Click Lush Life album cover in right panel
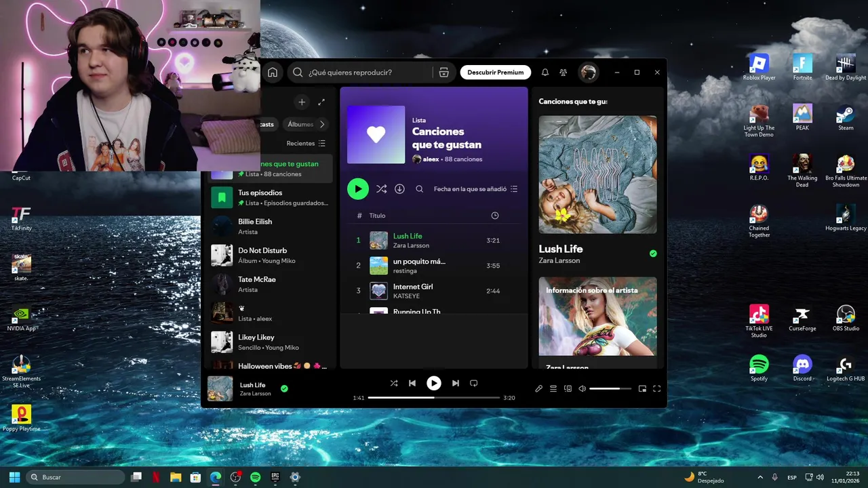868x488 pixels. 597,175
